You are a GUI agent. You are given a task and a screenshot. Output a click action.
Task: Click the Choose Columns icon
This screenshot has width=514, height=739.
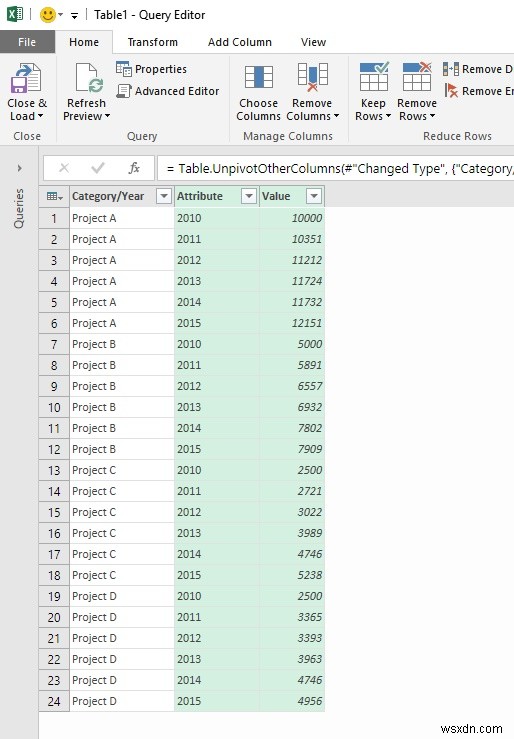click(259, 77)
